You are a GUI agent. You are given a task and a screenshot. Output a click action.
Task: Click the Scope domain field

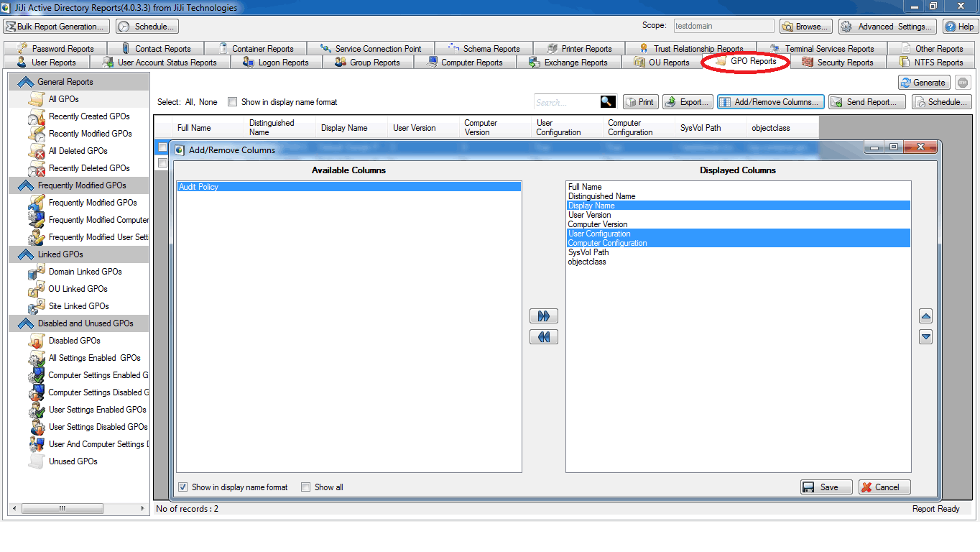pos(724,26)
